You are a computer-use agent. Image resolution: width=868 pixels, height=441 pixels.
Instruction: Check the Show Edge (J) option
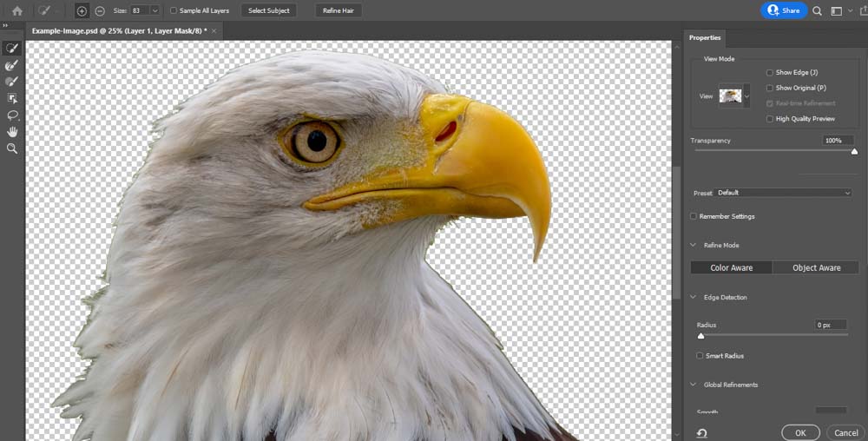770,73
